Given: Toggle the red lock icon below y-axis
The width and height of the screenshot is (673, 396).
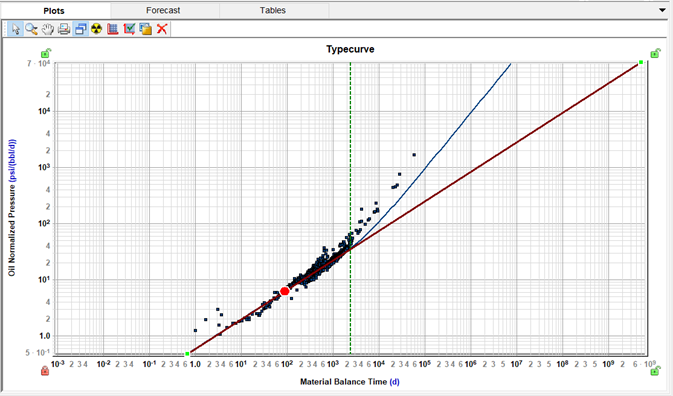Looking at the screenshot, I should 45,371.
